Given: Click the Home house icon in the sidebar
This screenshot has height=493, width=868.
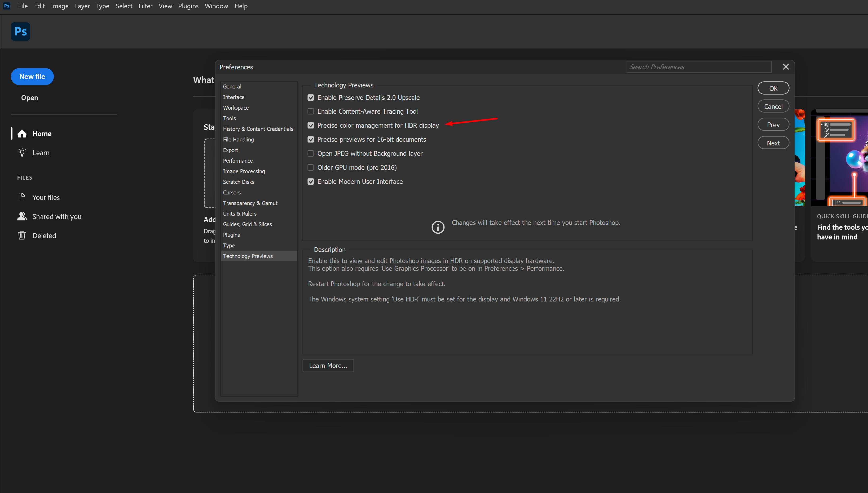Looking at the screenshot, I should [22, 134].
